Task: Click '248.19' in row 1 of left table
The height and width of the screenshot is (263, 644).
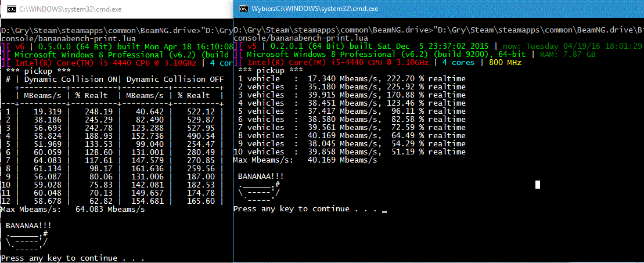Action: tap(99, 112)
